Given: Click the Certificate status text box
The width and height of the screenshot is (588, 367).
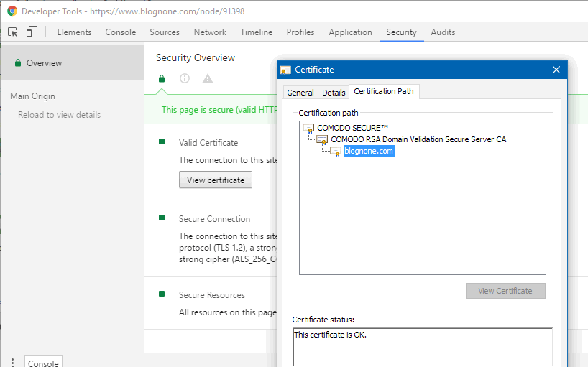Looking at the screenshot, I should 423,347.
